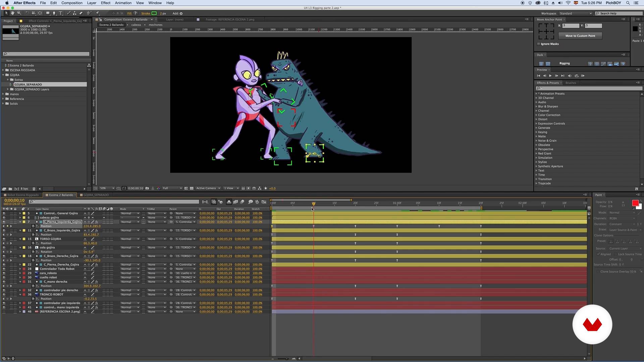Select the Brush tool
Screen dimensions: 644x362
pos(69,13)
